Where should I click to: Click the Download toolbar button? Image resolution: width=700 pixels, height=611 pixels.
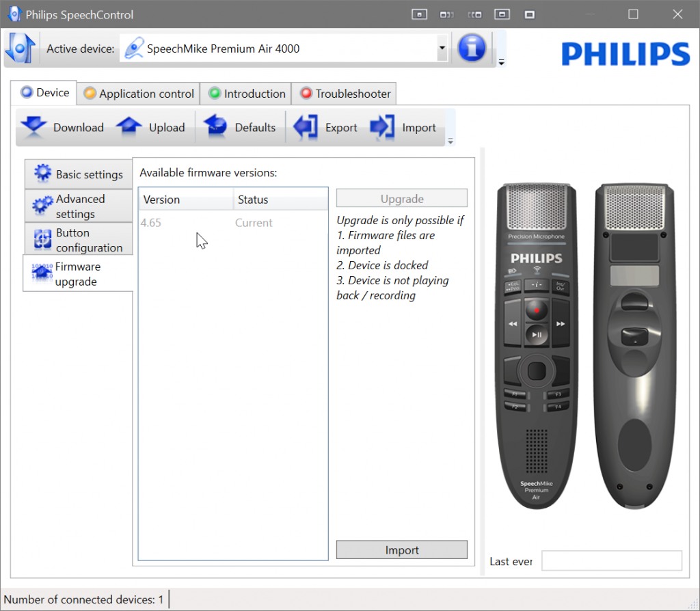point(62,127)
